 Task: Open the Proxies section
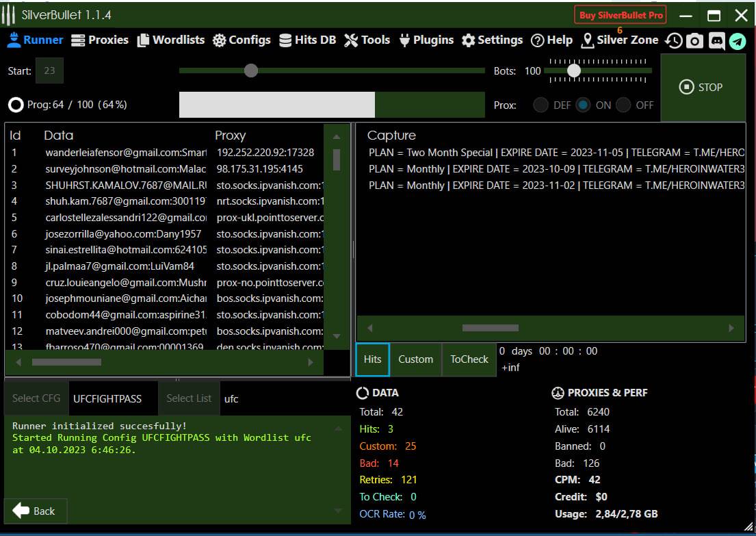click(100, 40)
